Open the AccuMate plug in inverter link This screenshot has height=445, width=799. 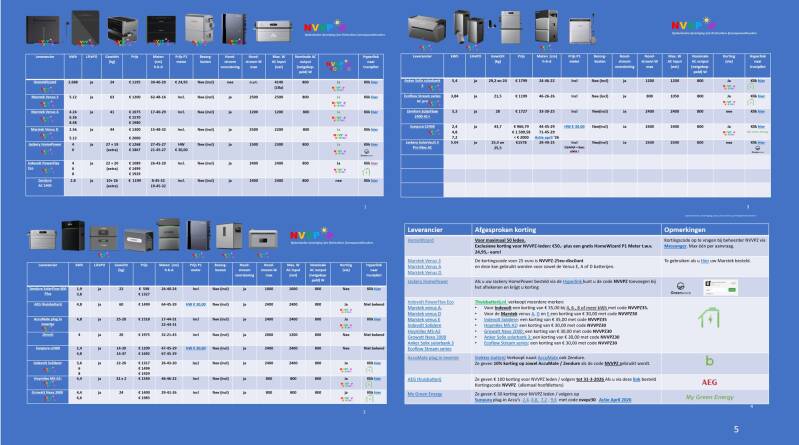pyautogui.click(x=433, y=358)
